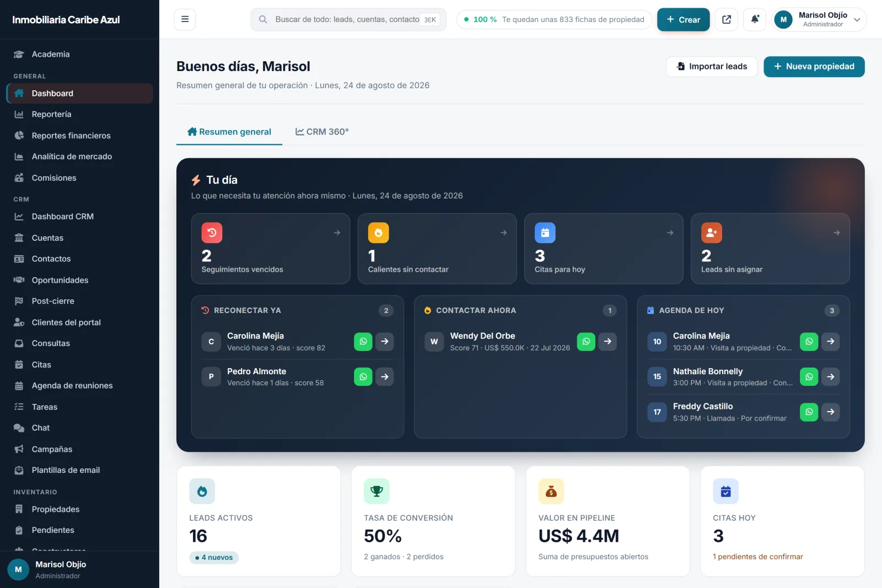Open Pedro Almonte lead arrow
The image size is (882, 588).
click(x=385, y=377)
